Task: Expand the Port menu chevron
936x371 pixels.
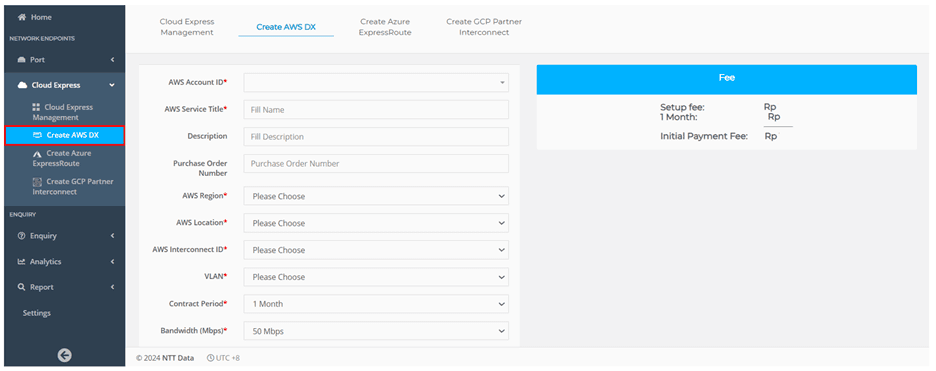Action: [112, 60]
